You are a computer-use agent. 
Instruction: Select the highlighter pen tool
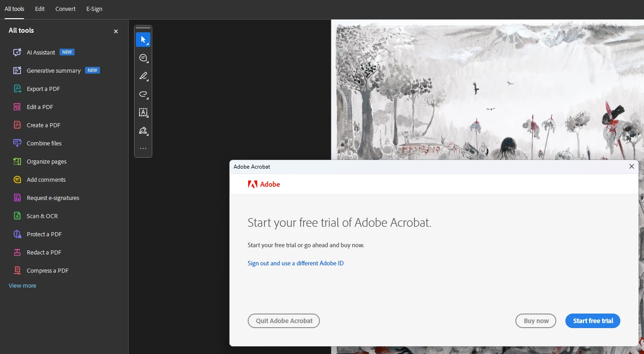click(x=143, y=76)
